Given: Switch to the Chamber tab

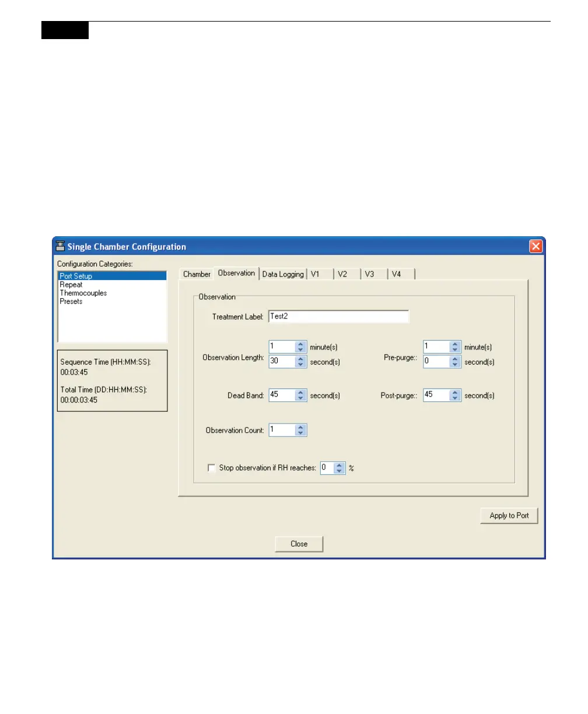Looking at the screenshot, I should pyautogui.click(x=197, y=274).
